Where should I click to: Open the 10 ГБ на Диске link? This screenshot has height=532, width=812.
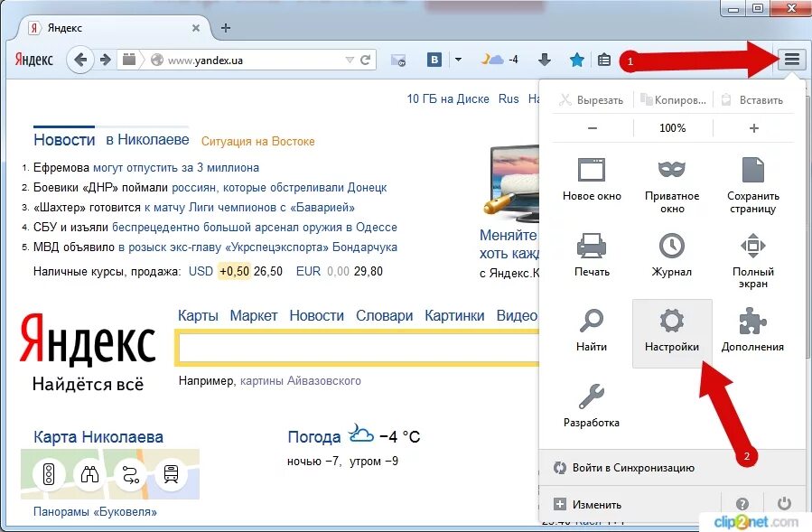tap(448, 98)
